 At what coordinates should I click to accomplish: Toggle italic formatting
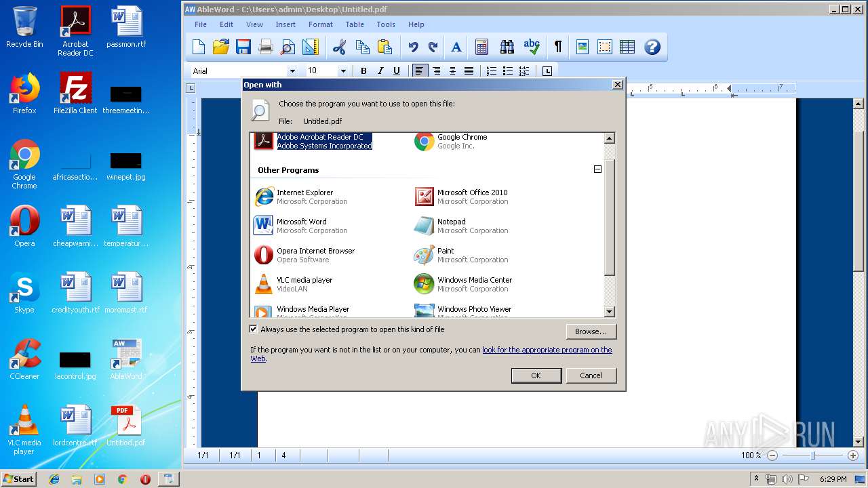[380, 71]
